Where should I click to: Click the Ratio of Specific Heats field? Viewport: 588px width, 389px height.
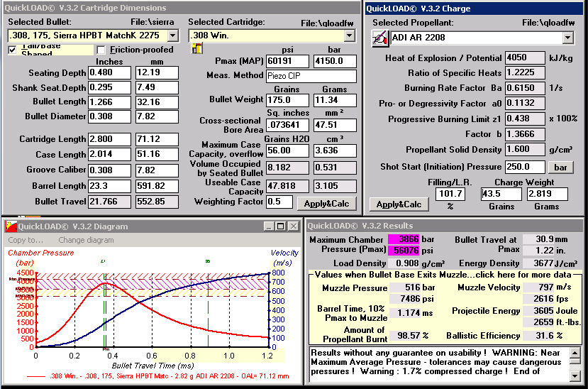pyautogui.click(x=525, y=72)
